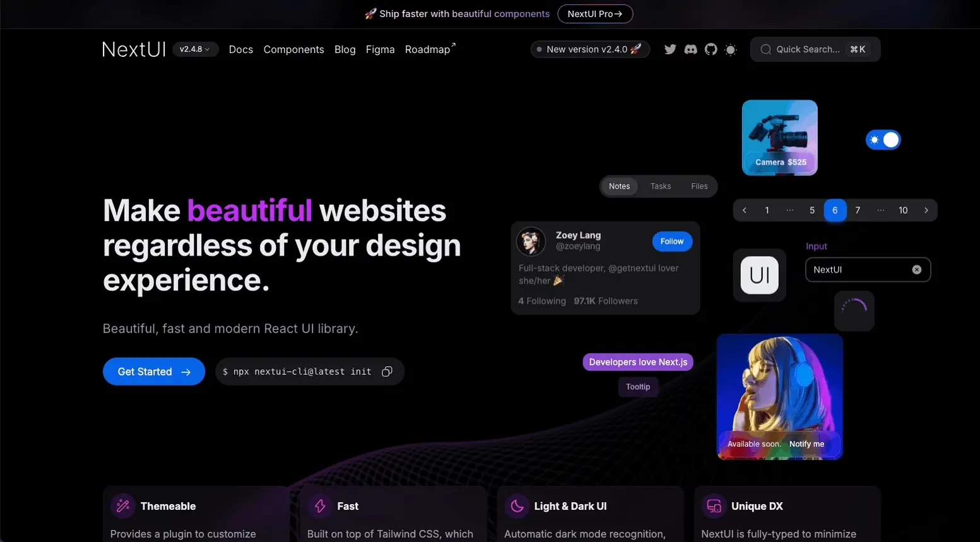Go to next pagination page

926,210
